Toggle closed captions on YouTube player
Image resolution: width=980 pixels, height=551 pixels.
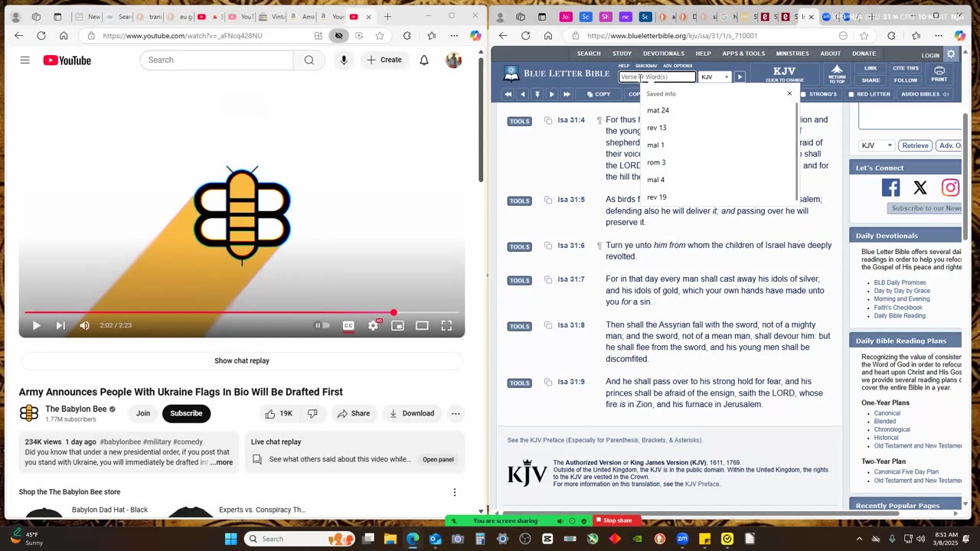coord(348,325)
